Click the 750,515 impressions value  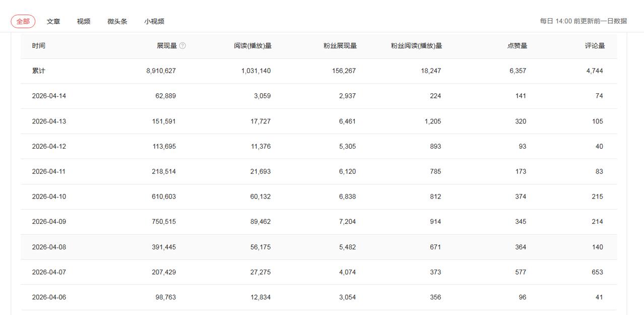pos(164,222)
